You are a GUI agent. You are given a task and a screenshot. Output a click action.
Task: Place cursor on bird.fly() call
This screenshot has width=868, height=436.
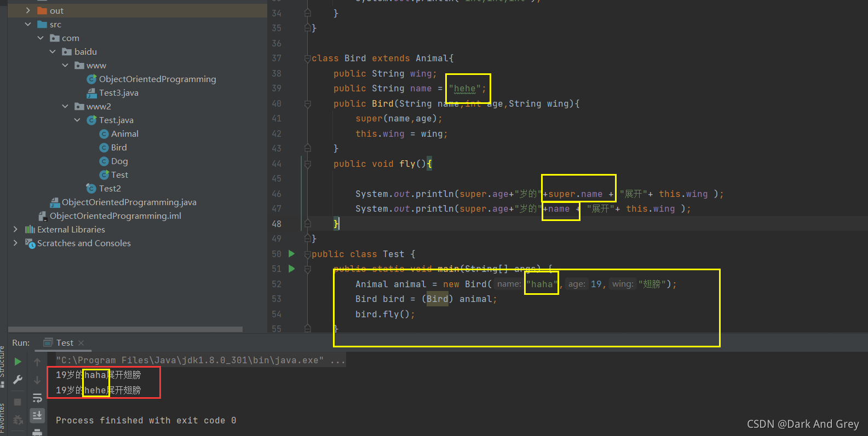pyautogui.click(x=385, y=314)
